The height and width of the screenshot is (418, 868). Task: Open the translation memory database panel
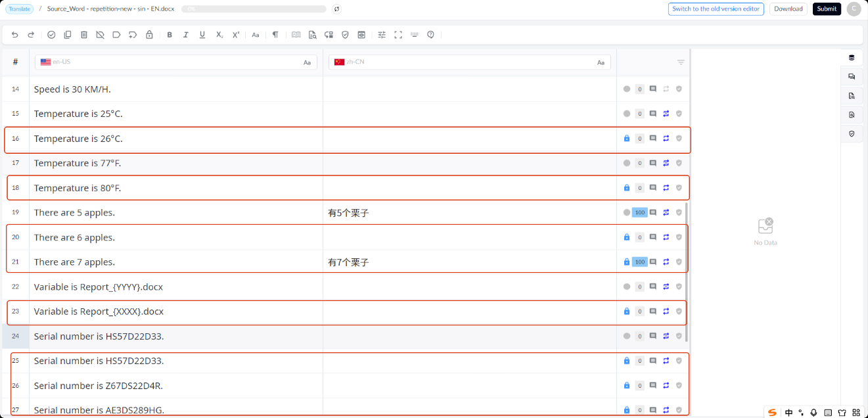(852, 58)
